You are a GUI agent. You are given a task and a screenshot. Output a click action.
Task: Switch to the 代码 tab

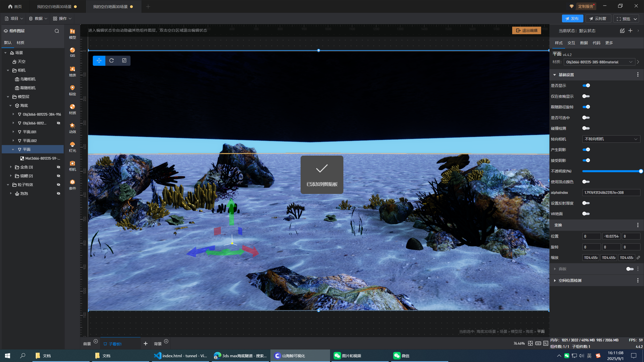596,43
